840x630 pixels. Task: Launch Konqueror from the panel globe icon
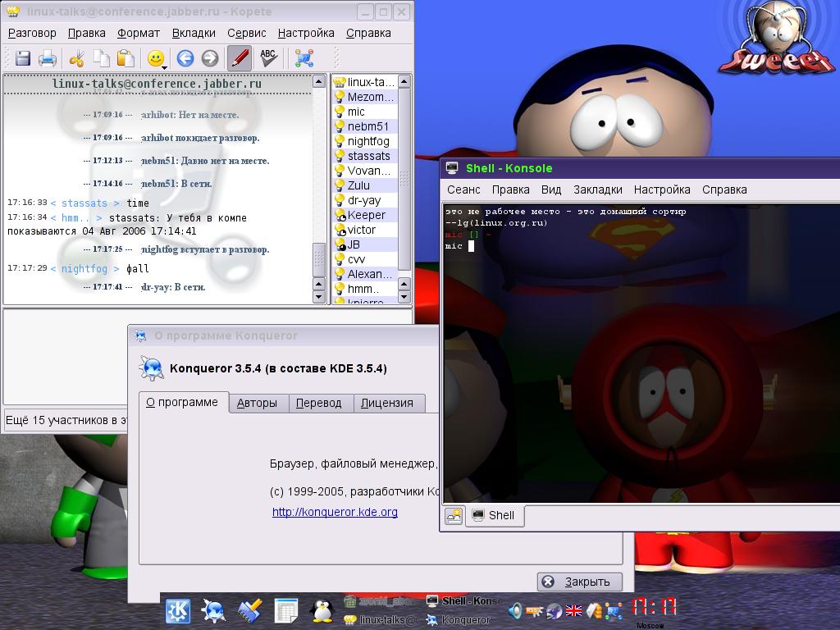(213, 610)
